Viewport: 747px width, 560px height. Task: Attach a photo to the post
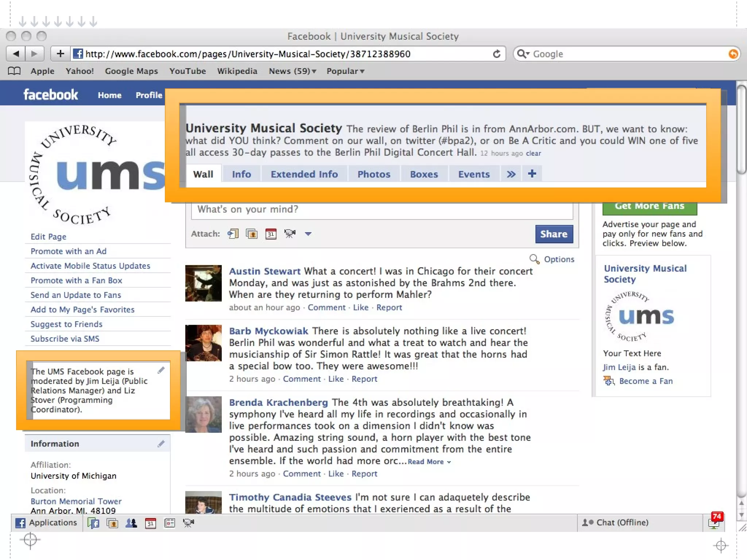coord(252,234)
